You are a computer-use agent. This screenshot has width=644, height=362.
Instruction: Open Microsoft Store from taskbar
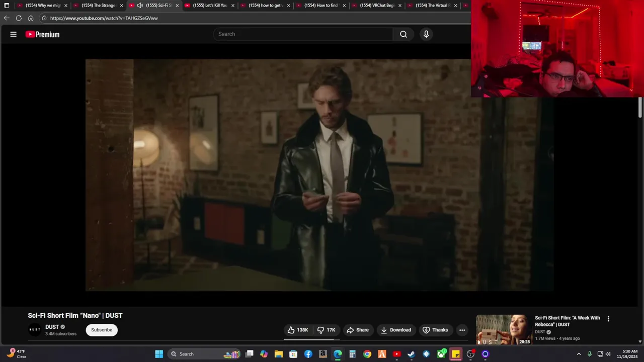click(x=293, y=354)
